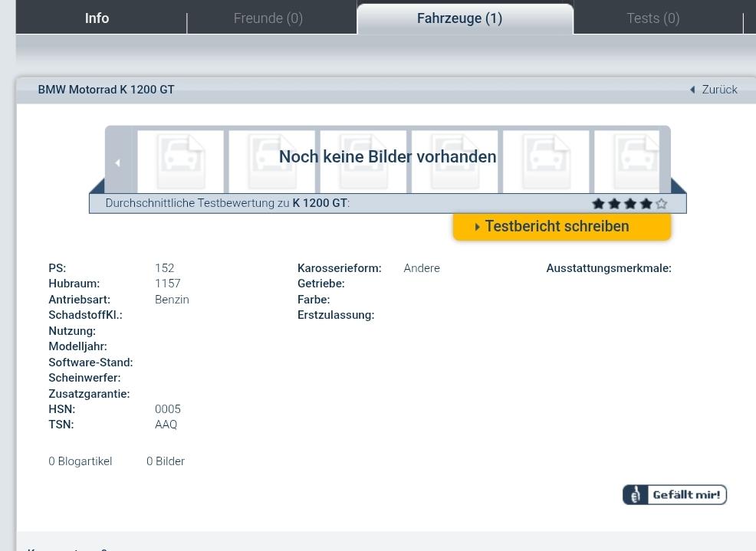Click the Zurück back arrow icon

coord(693,90)
